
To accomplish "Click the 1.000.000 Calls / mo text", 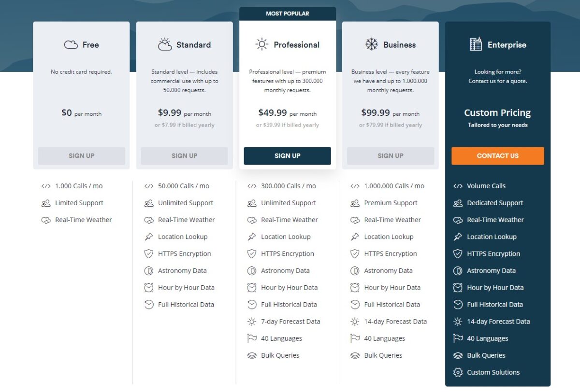I will (x=394, y=186).
